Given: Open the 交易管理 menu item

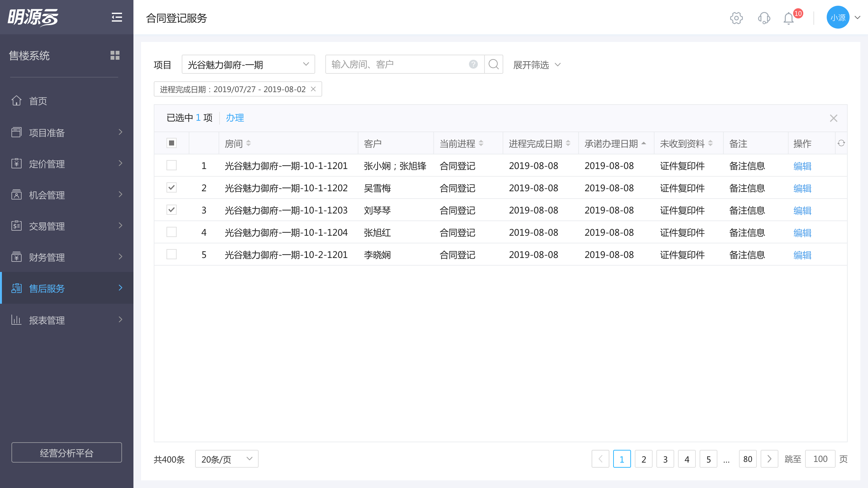Looking at the screenshot, I should coord(67,226).
